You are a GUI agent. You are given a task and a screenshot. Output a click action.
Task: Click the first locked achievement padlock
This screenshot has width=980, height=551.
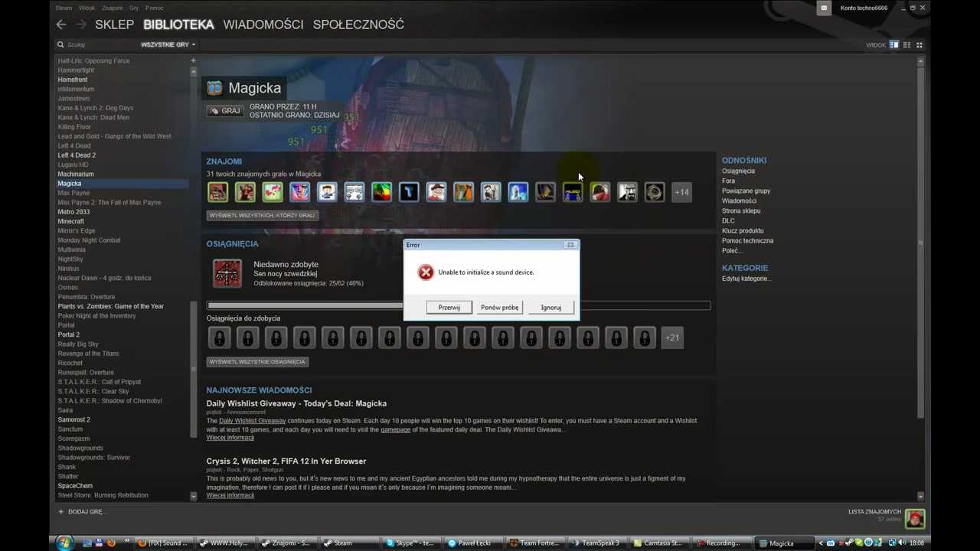pos(219,337)
